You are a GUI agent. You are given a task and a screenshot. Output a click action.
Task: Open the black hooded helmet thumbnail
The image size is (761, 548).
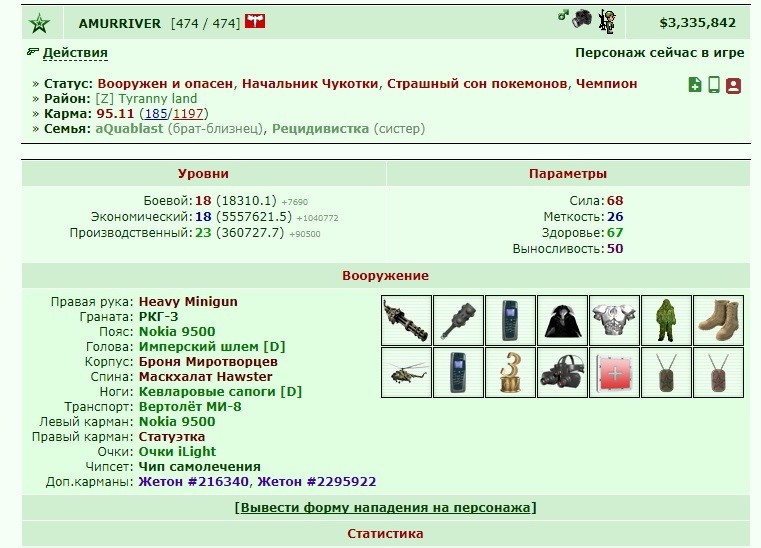[x=562, y=320]
